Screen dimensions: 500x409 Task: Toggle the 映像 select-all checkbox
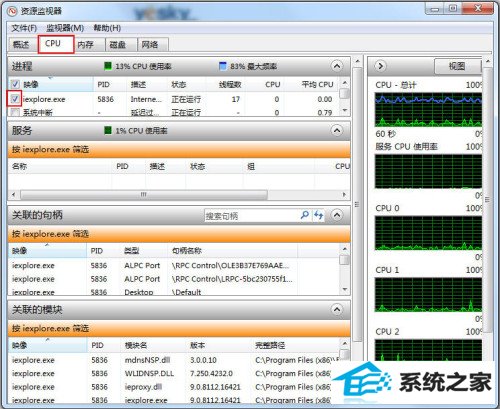click(15, 84)
